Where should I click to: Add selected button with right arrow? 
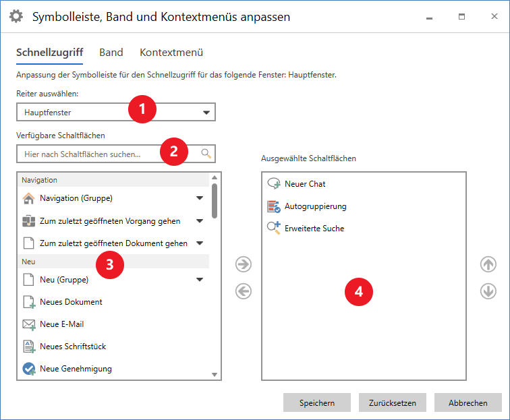[244, 264]
